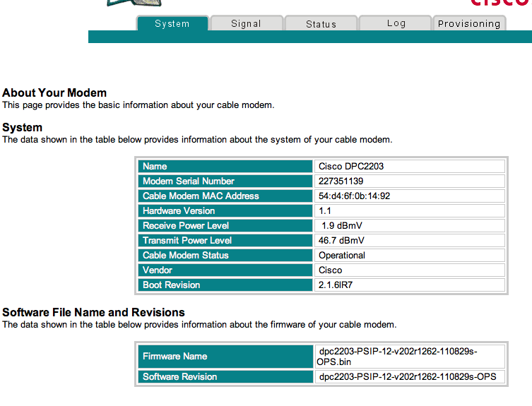Click the Cisco logo
This screenshot has width=532, height=406.
[x=501, y=3]
